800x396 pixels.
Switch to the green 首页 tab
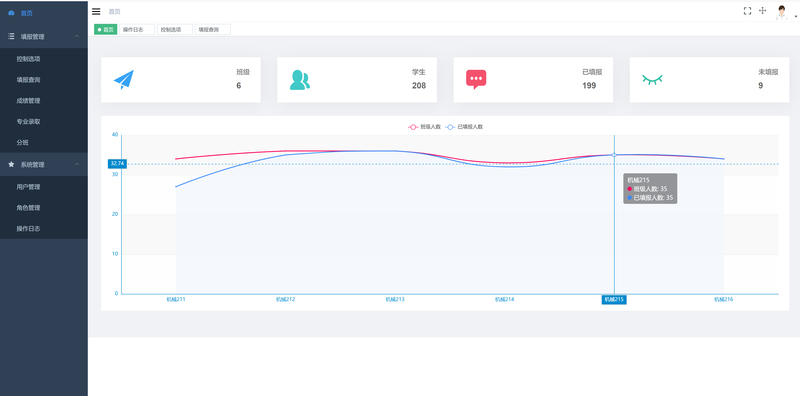click(x=106, y=30)
